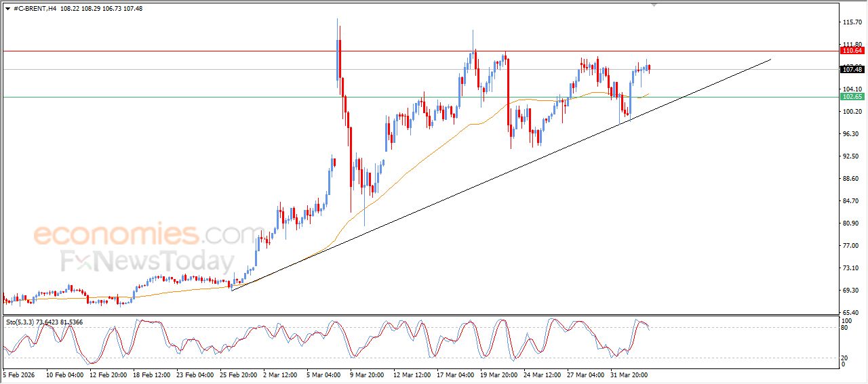
Task: Click the stochastic 20 level label
Action: [845, 357]
